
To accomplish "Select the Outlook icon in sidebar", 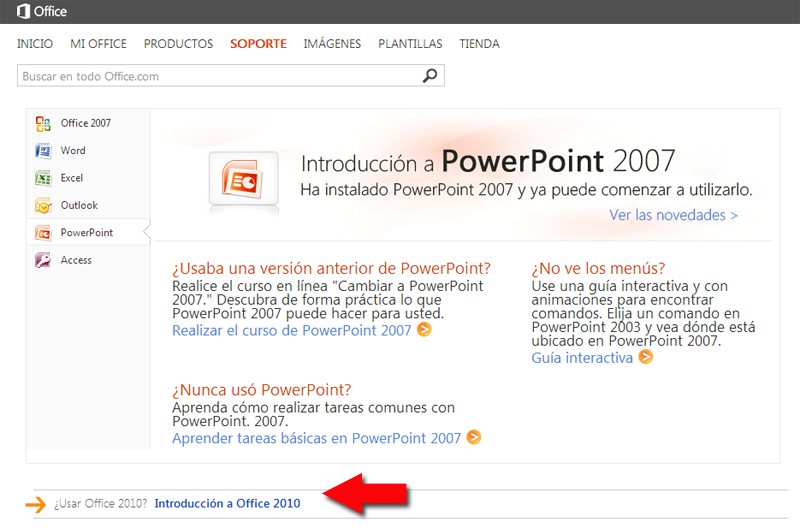I will 43,206.
